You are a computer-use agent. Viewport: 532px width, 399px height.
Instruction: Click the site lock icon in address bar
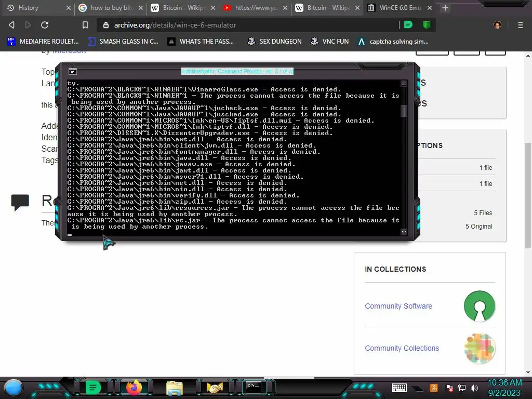(x=106, y=25)
